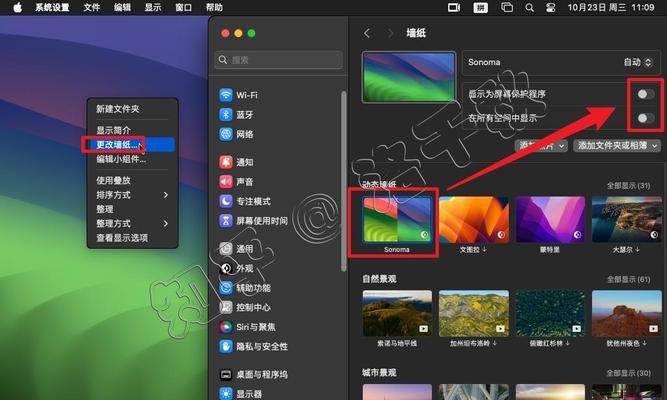This screenshot has height=400, width=667.
Task: Click 全部显示 (30) for 城市景观
Action: tap(628, 373)
